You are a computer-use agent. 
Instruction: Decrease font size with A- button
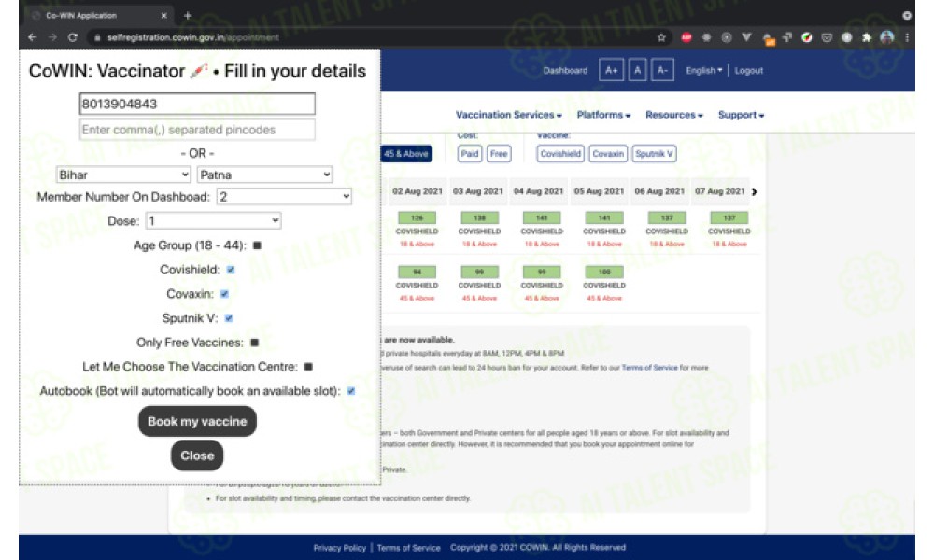pos(662,70)
